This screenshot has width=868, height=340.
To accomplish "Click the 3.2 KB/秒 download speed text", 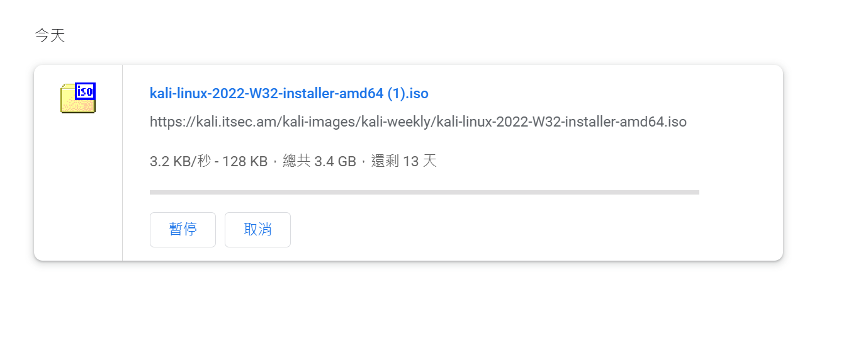I will pos(179,161).
